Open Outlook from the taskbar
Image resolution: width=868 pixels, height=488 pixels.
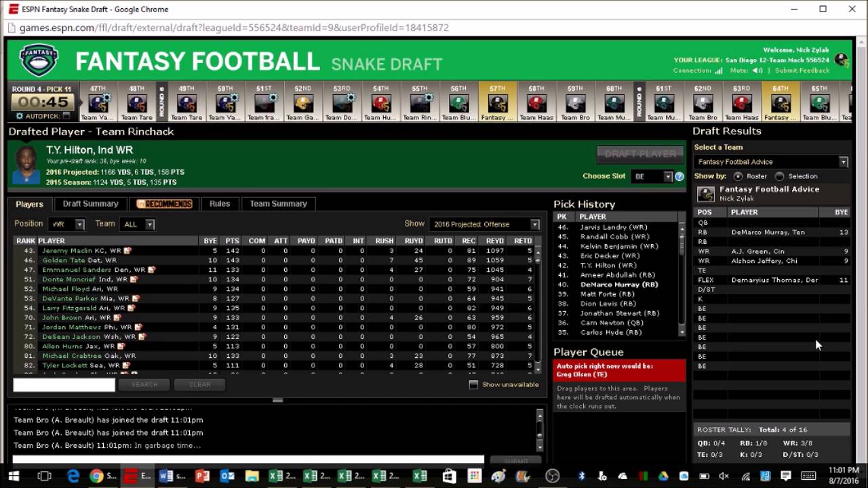[227, 476]
